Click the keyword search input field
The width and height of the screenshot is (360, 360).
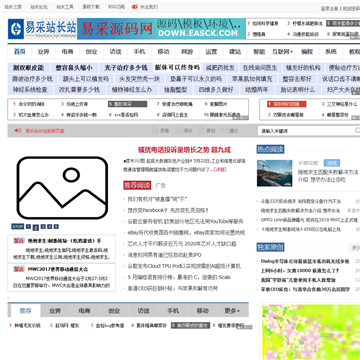306,131
